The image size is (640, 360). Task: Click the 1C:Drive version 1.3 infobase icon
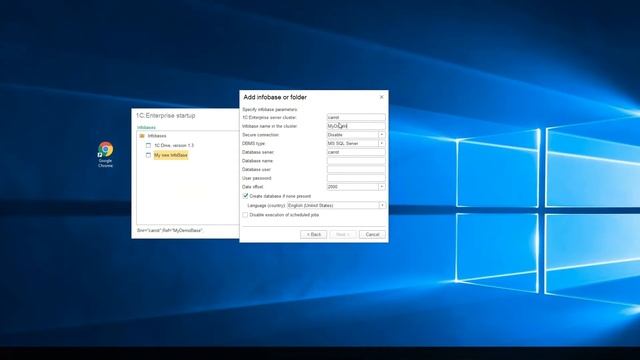149,145
